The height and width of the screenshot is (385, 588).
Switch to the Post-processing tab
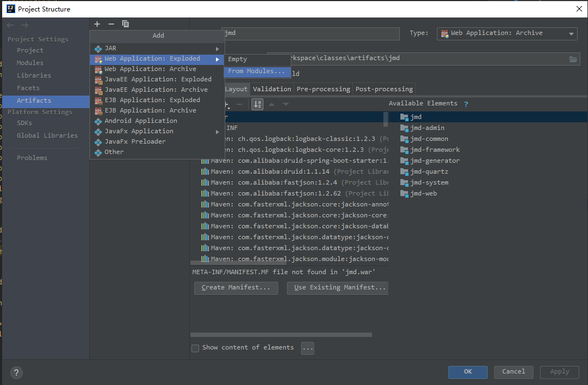[384, 89]
